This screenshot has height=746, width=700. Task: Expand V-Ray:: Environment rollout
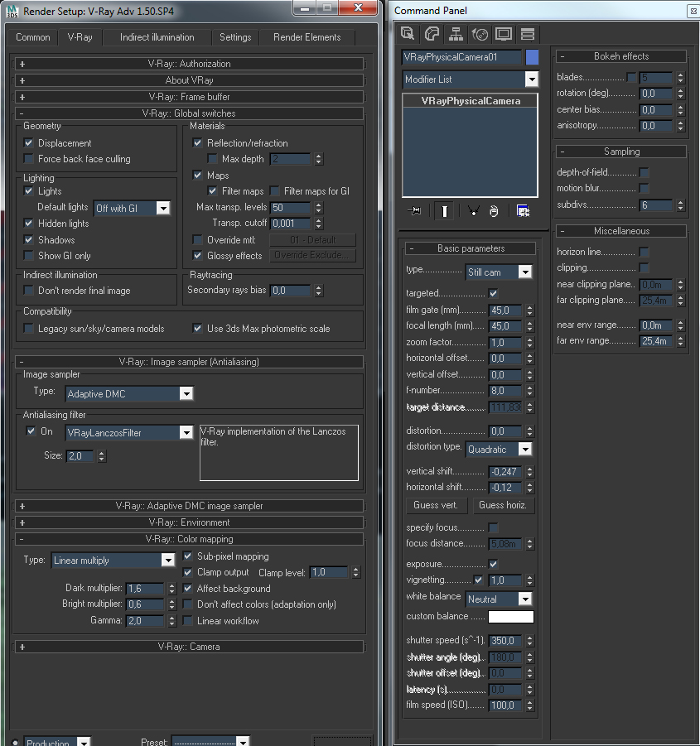190,522
